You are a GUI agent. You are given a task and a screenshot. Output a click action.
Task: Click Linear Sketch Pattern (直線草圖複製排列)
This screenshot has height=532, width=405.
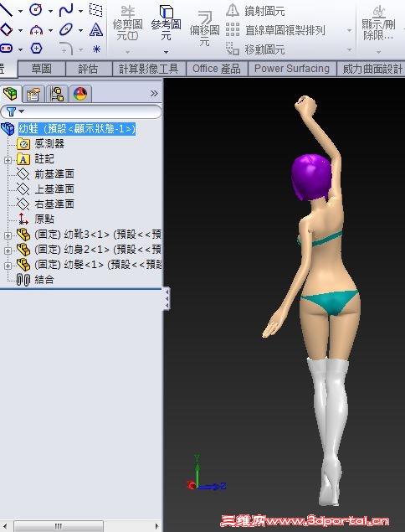tap(275, 30)
